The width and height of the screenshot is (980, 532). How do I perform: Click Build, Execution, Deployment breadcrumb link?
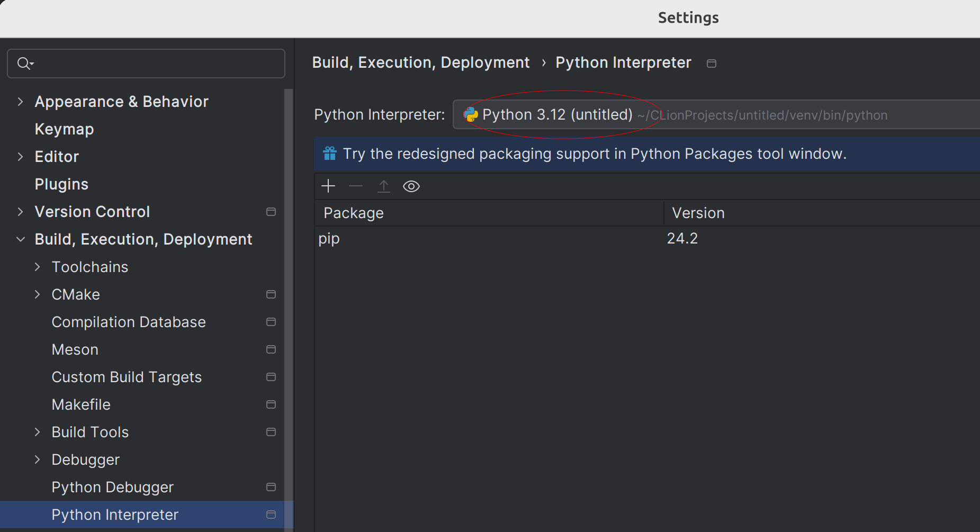(x=420, y=62)
